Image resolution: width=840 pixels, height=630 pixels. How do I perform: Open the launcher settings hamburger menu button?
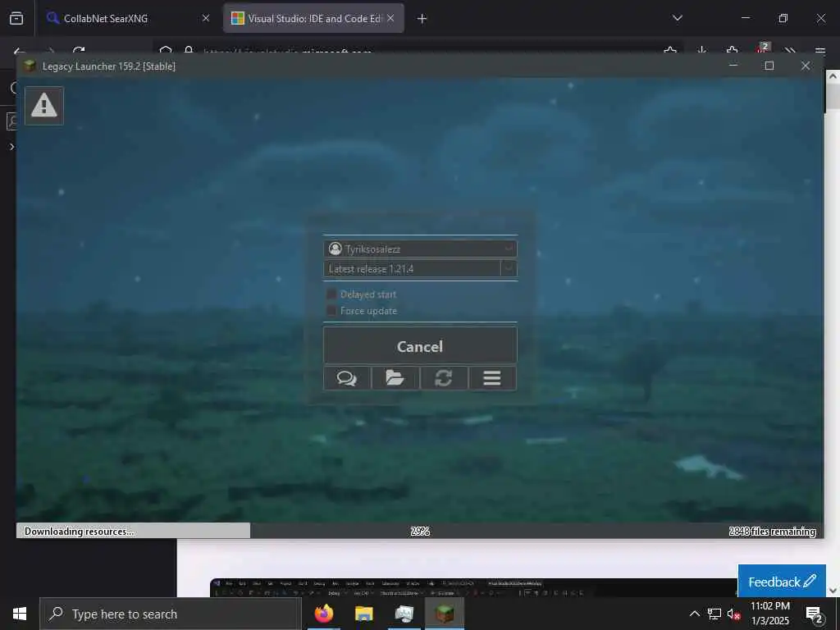pyautogui.click(x=492, y=378)
